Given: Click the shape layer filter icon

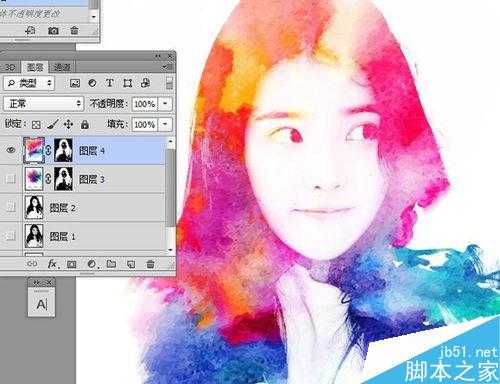Looking at the screenshot, I should point(128,83).
